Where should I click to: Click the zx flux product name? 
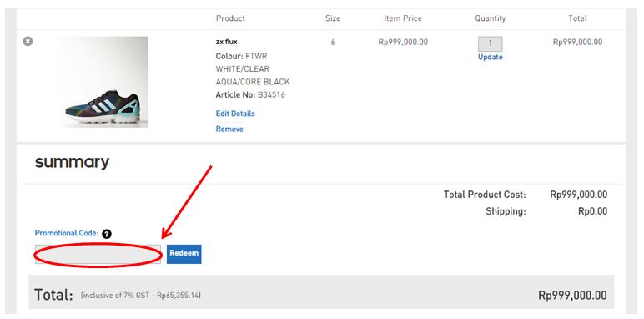(227, 42)
